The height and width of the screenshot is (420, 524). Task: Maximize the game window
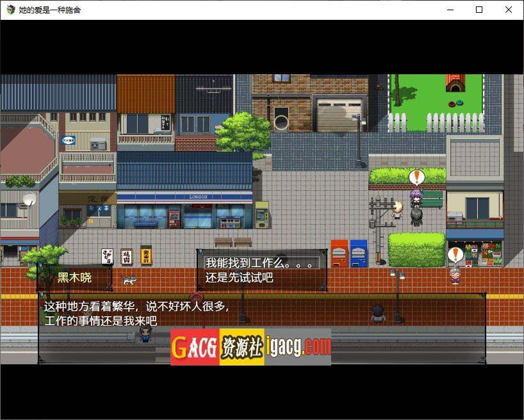pyautogui.click(x=479, y=10)
